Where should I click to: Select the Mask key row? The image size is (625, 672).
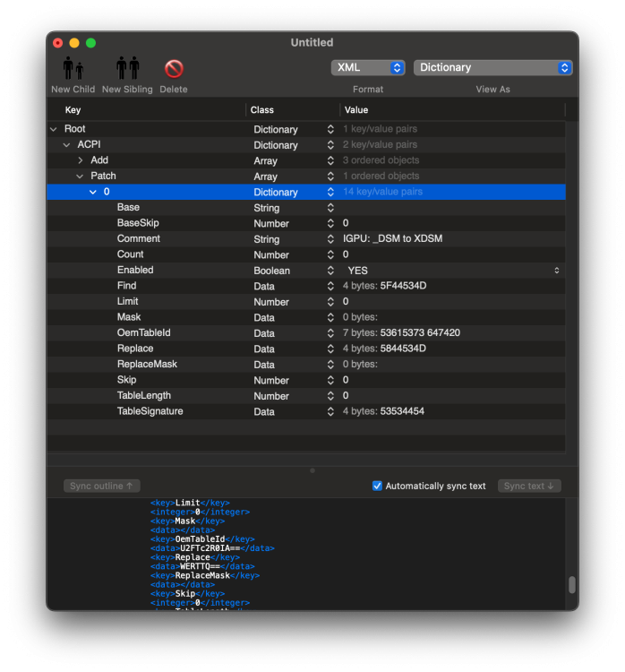click(x=306, y=317)
